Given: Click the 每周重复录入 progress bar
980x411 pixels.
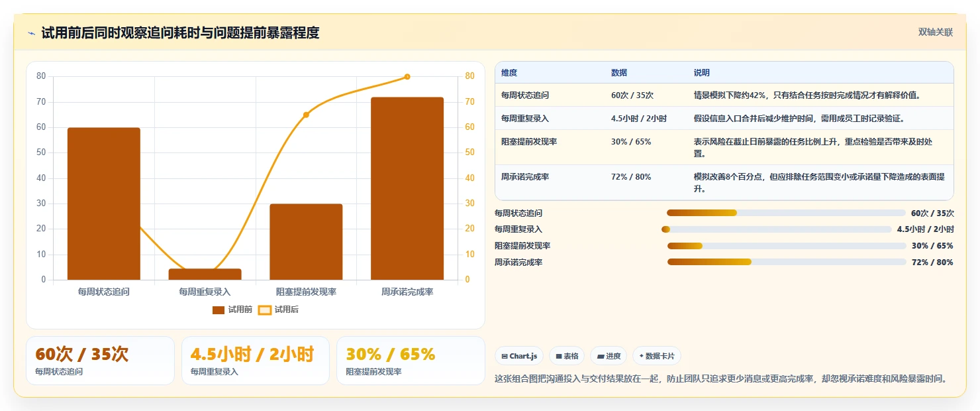Looking at the screenshot, I should 777,229.
